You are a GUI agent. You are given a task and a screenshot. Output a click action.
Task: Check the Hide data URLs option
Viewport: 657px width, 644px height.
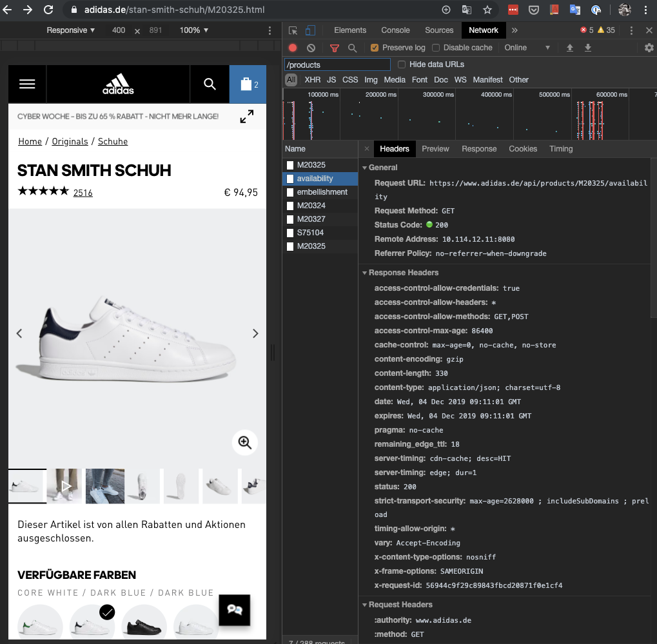402,64
